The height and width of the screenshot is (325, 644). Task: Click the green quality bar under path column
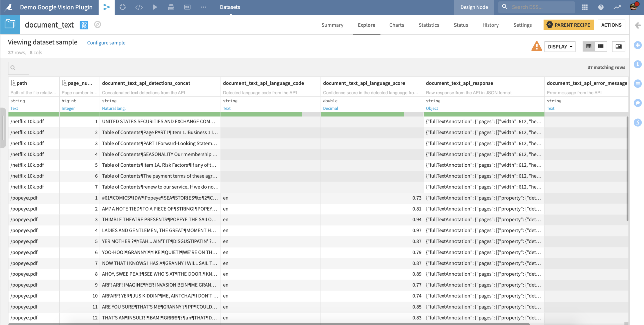pos(34,114)
